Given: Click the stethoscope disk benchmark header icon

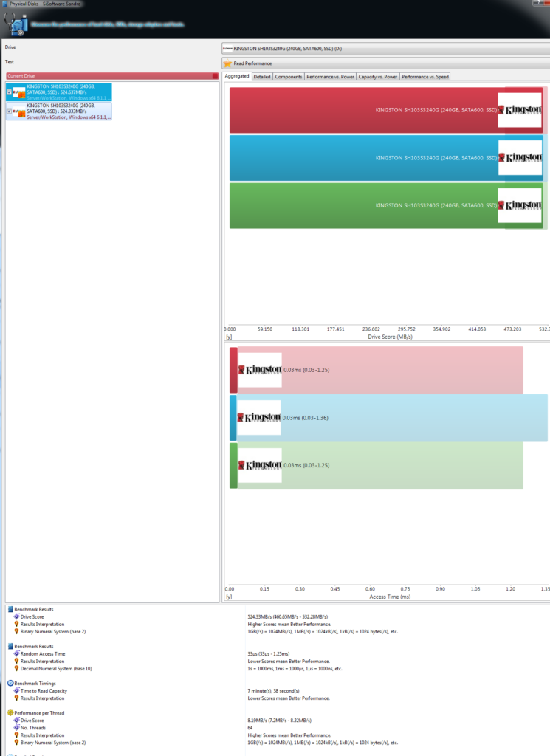Looking at the screenshot, I should tap(16, 24).
